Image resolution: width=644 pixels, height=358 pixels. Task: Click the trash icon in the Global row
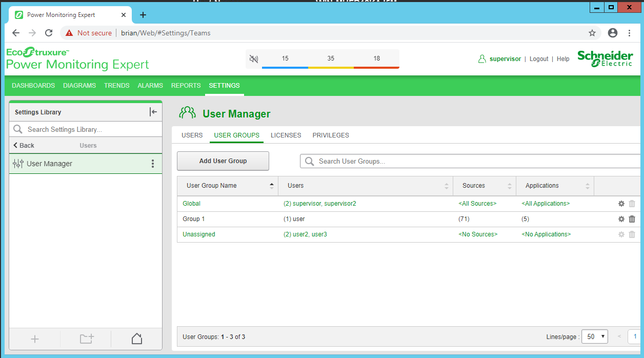coord(632,204)
